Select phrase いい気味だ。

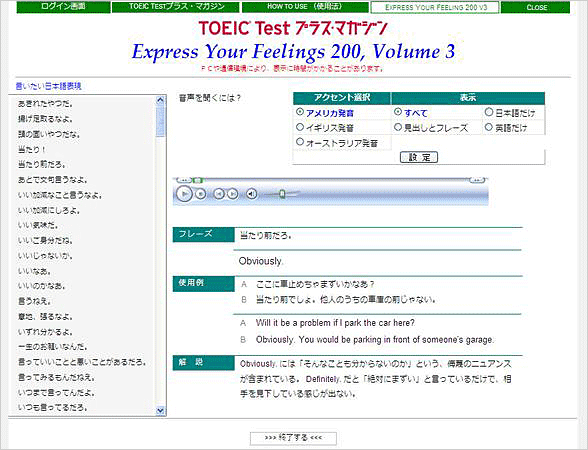pos(38,225)
